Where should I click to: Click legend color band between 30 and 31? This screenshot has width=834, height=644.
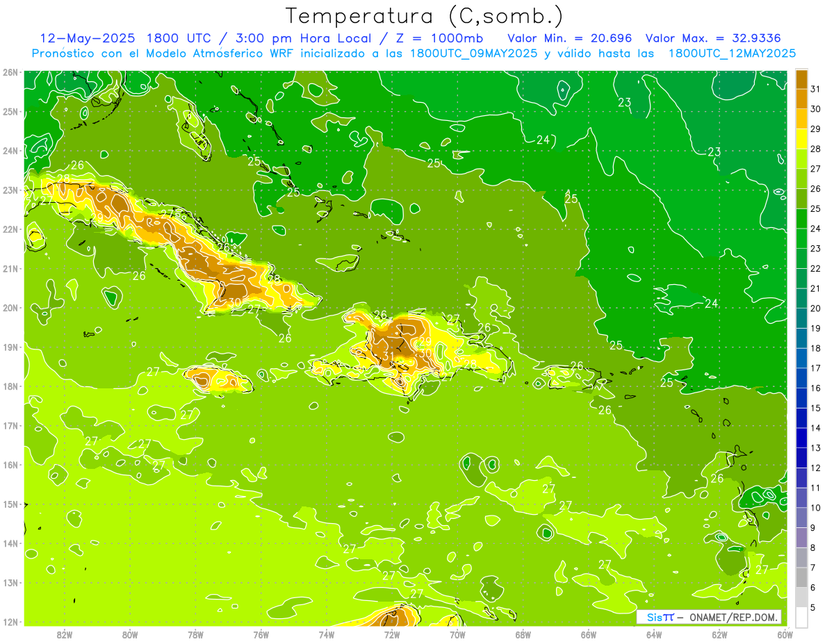click(801, 99)
